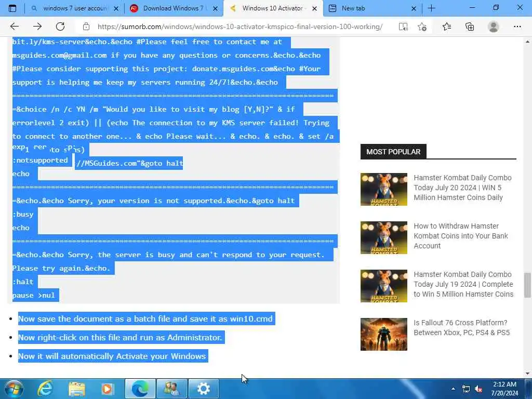Open a new browser tab
The width and height of the screenshot is (532, 399).
(431, 8)
